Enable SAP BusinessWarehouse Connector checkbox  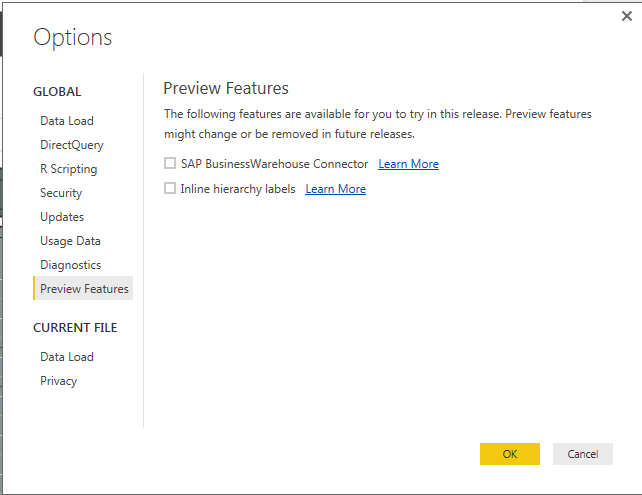tap(170, 163)
